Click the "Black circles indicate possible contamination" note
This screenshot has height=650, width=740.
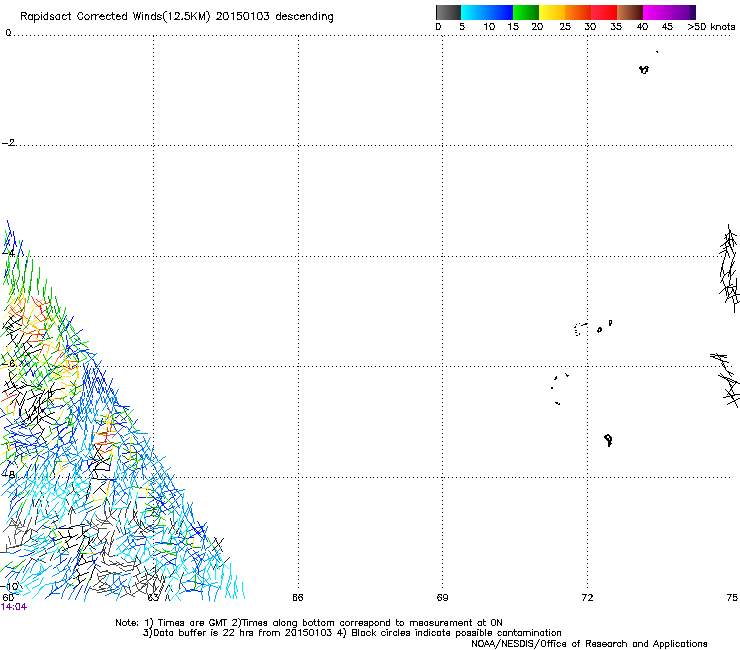click(x=456, y=633)
